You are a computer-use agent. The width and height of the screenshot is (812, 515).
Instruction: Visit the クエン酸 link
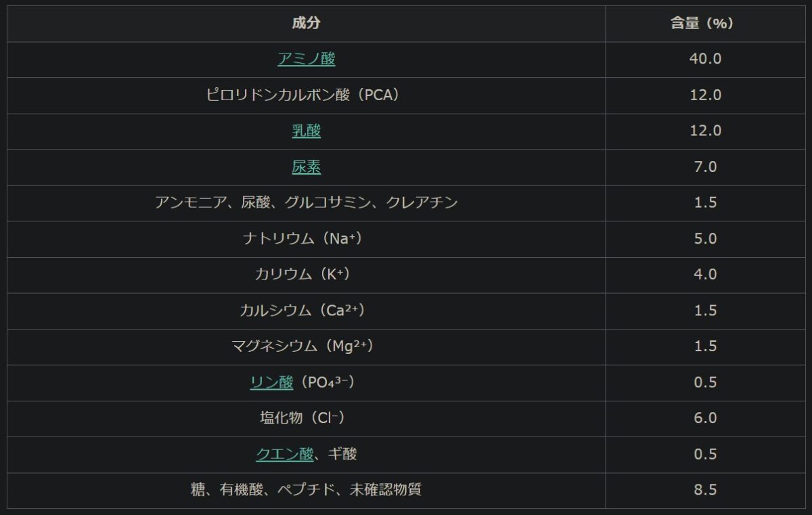click(284, 454)
